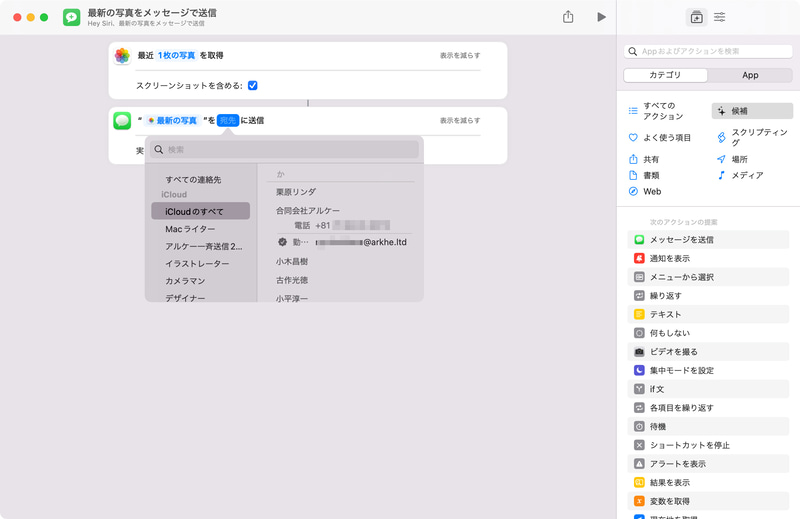Click the compass icon beside Web
Image resolution: width=800 pixels, height=519 pixels.
click(633, 191)
